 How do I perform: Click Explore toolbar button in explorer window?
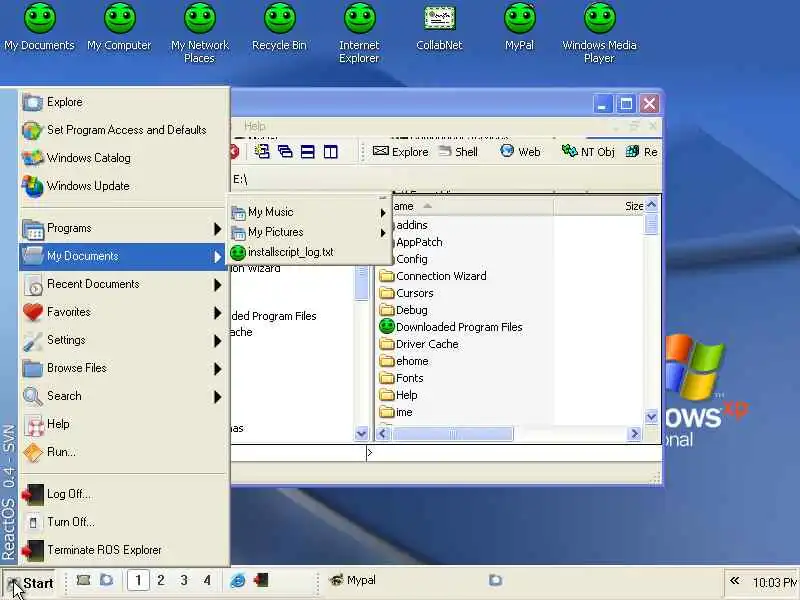[x=401, y=152]
